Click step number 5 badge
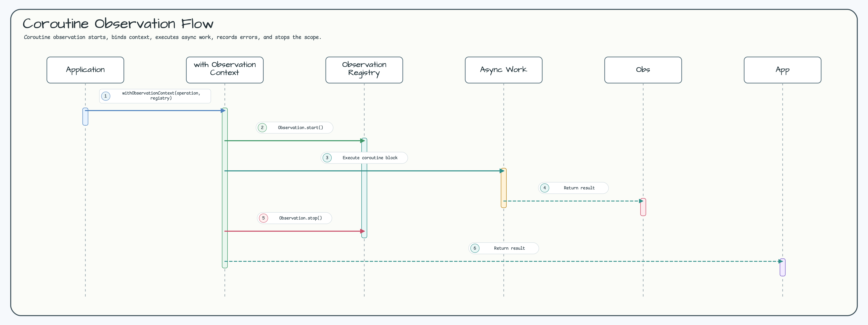This screenshot has width=868, height=325. (263, 218)
